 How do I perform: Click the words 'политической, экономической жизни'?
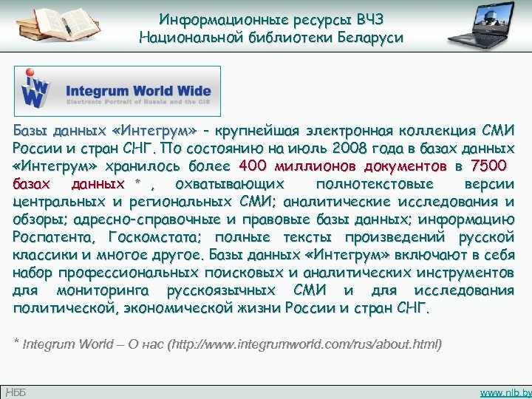(x=146, y=308)
